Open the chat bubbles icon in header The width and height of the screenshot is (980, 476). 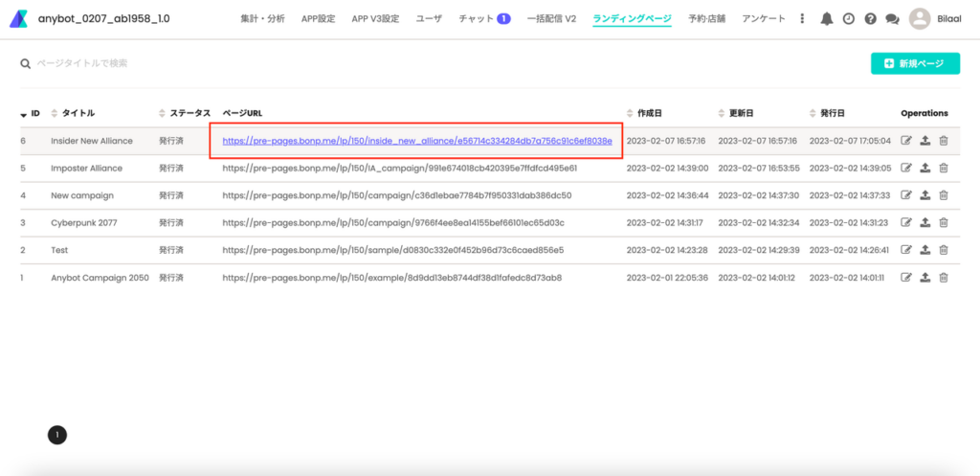892,18
